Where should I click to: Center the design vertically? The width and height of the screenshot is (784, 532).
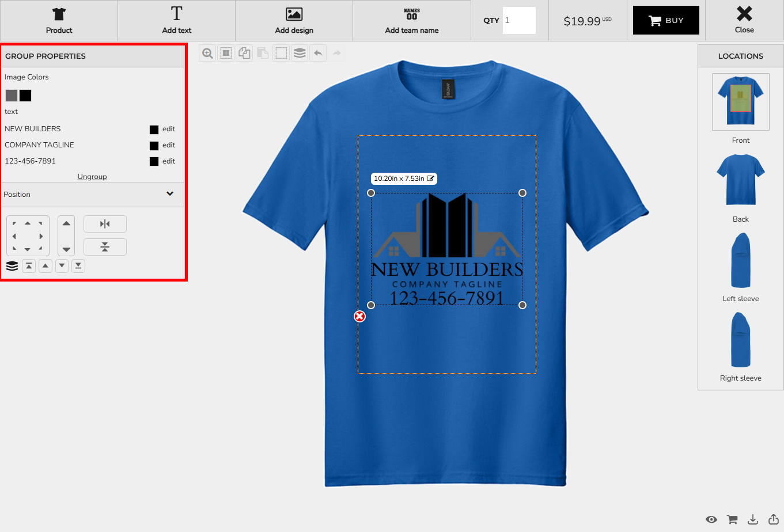[105, 247]
